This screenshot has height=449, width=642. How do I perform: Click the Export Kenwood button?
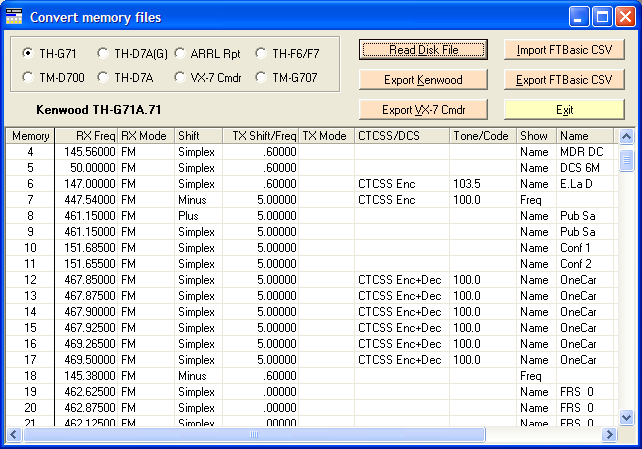pos(423,80)
